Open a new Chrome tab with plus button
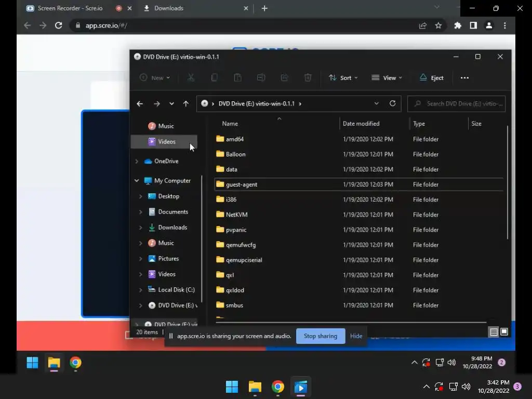 tap(264, 8)
